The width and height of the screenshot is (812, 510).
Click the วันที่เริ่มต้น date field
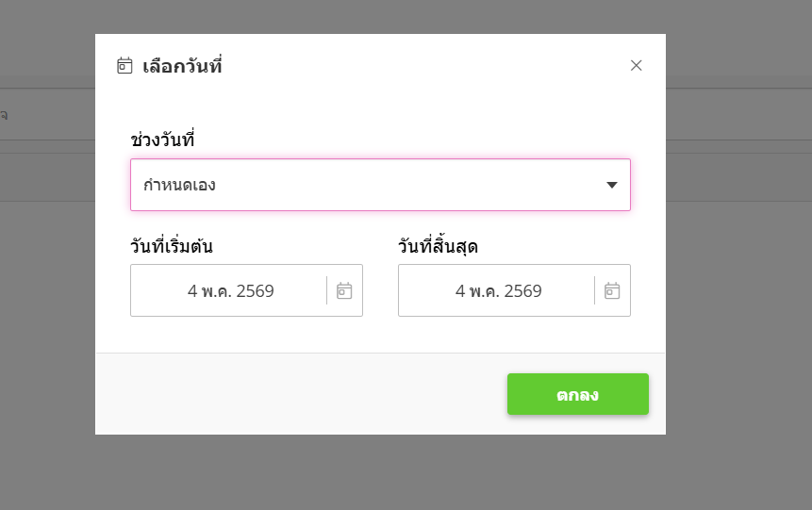[x=246, y=290]
